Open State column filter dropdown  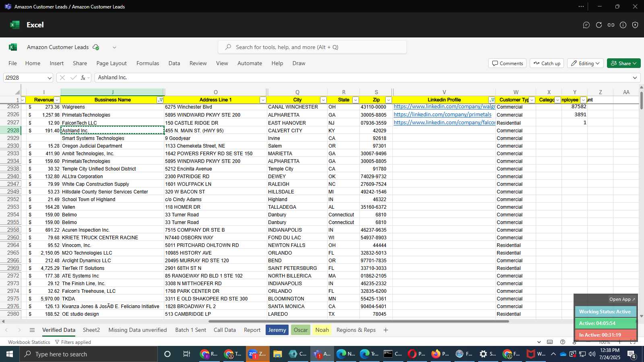click(355, 100)
